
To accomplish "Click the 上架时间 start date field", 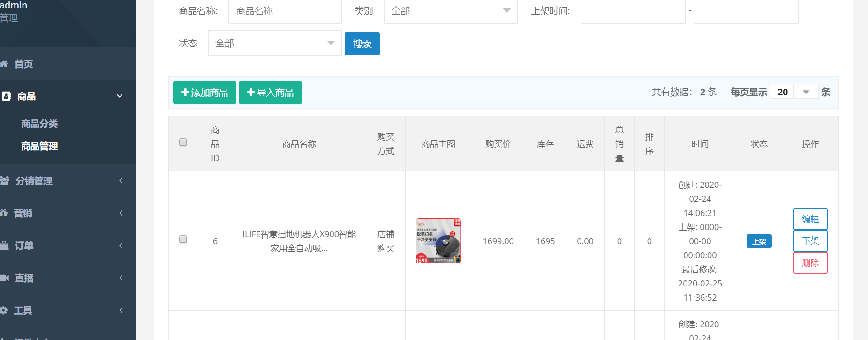I will pos(633,11).
